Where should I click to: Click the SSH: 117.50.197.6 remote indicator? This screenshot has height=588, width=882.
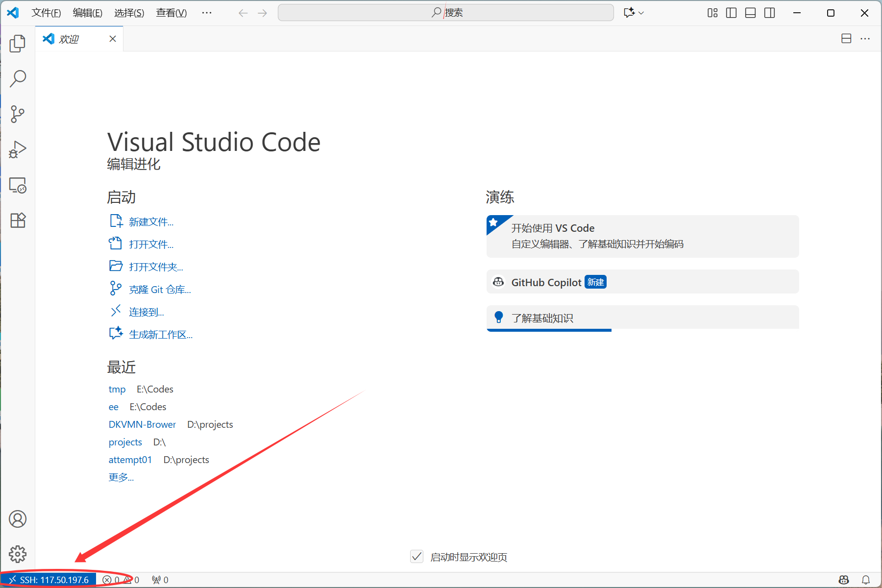click(x=48, y=580)
